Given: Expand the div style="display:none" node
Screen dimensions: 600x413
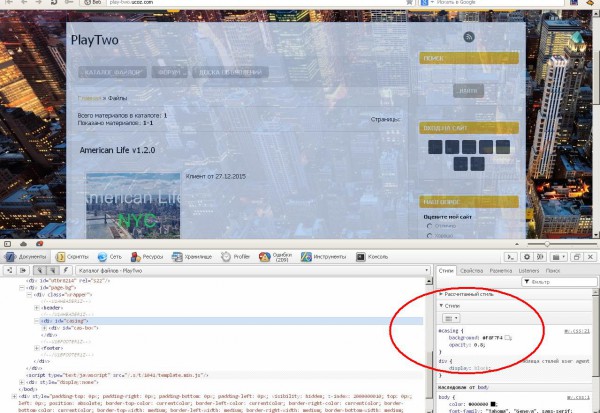Looking at the screenshot, I should (x=22, y=382).
